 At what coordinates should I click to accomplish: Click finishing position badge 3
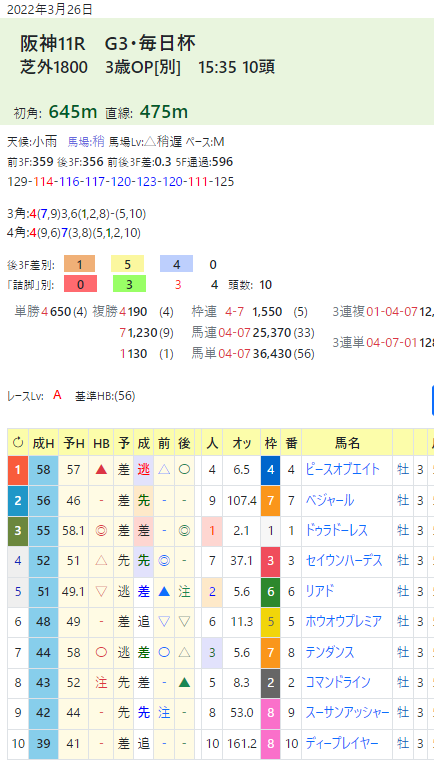click(x=18, y=530)
